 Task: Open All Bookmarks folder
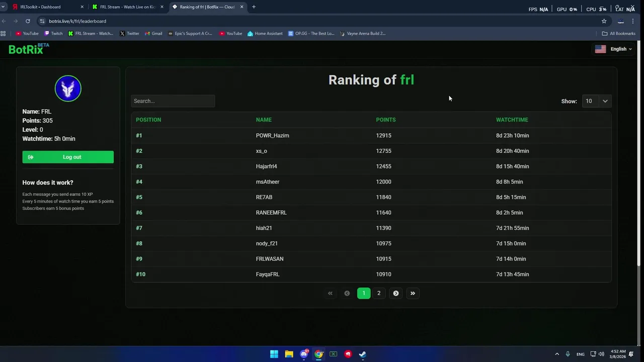tap(618, 34)
